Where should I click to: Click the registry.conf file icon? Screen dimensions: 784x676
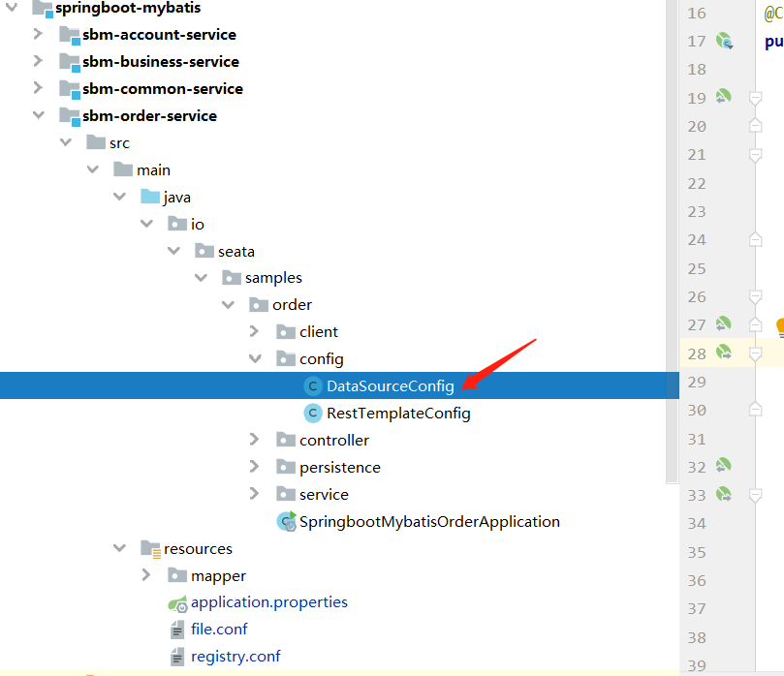tap(177, 657)
